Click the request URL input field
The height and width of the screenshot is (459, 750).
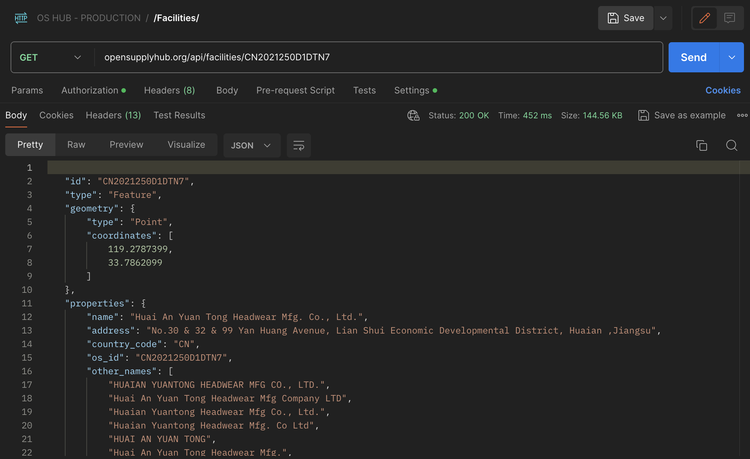380,57
